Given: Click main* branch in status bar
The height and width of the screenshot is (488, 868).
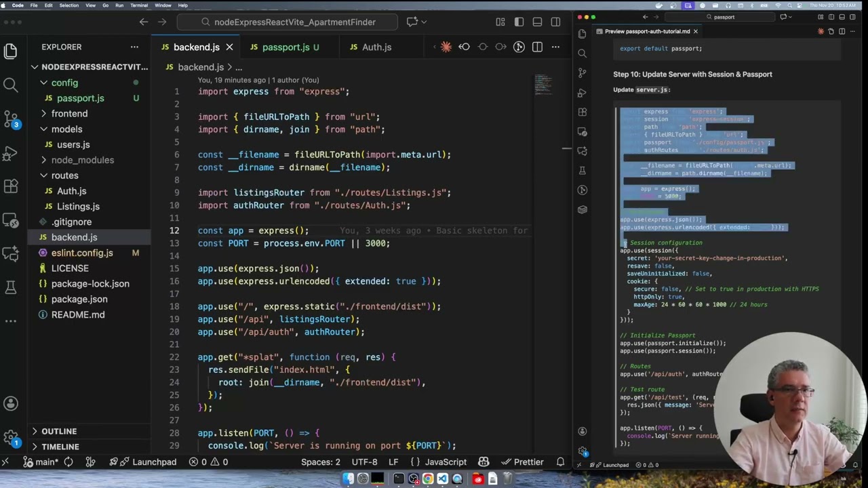Looking at the screenshot, I should pyautogui.click(x=41, y=462).
